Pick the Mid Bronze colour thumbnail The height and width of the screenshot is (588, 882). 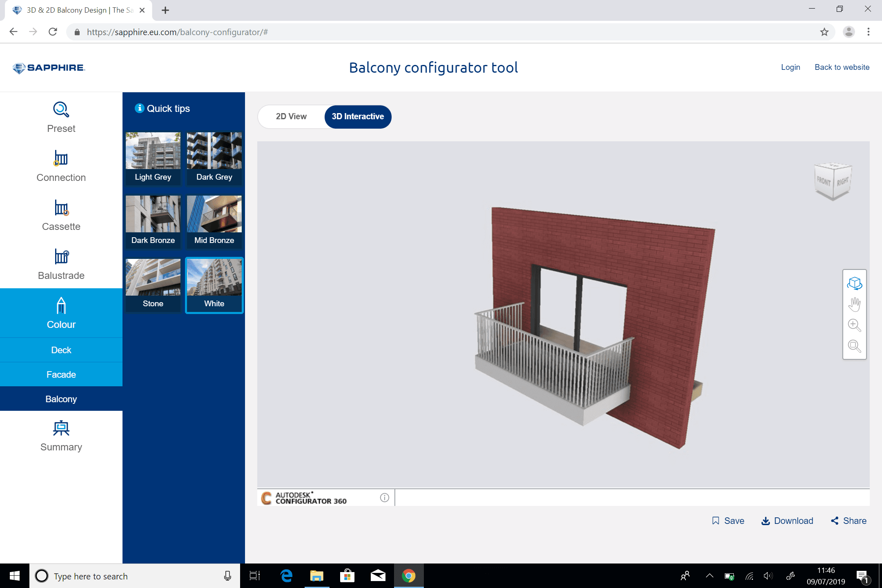click(x=214, y=221)
